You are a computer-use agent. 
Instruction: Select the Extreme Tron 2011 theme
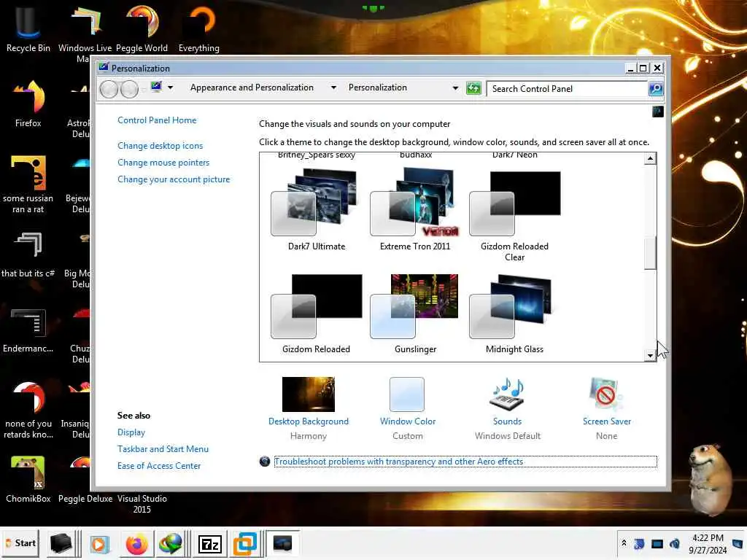pyautogui.click(x=415, y=210)
